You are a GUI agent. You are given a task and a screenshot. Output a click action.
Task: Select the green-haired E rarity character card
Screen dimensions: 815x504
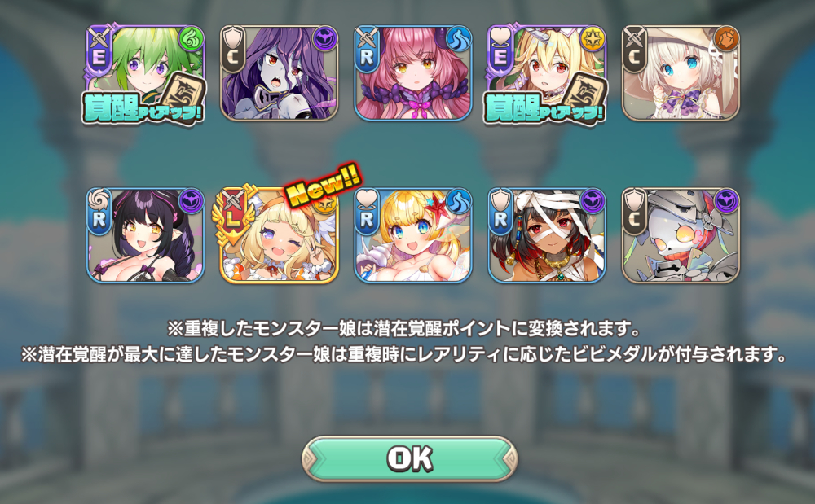(145, 73)
